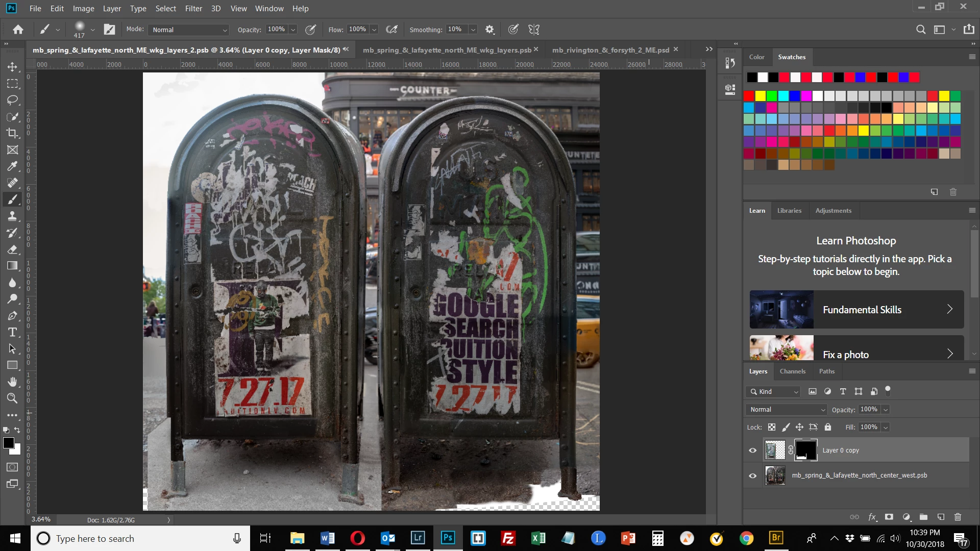Image resolution: width=980 pixels, height=551 pixels.
Task: Select the Horizontal Type tool
Action: coord(12,332)
